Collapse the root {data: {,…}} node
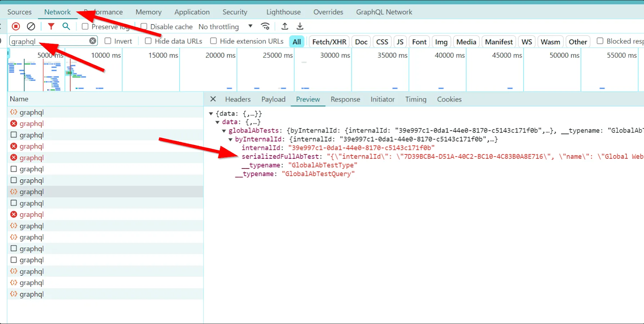The width and height of the screenshot is (644, 324). click(x=211, y=114)
